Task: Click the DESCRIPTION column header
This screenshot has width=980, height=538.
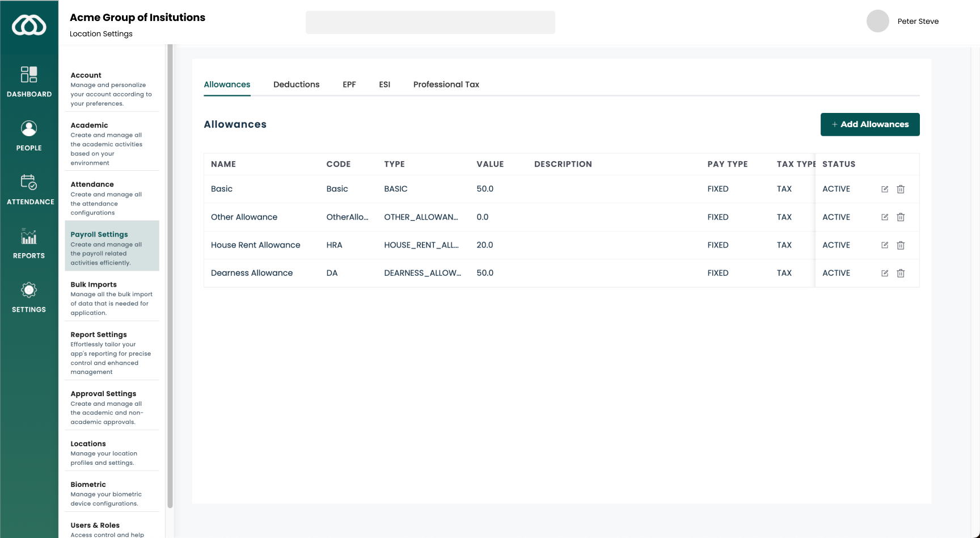Action: [563, 164]
